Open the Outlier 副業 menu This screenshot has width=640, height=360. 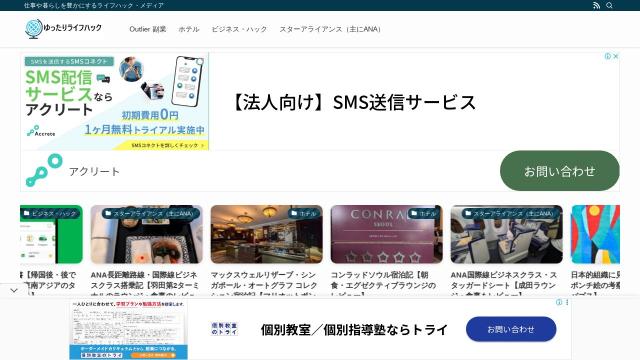(x=148, y=29)
